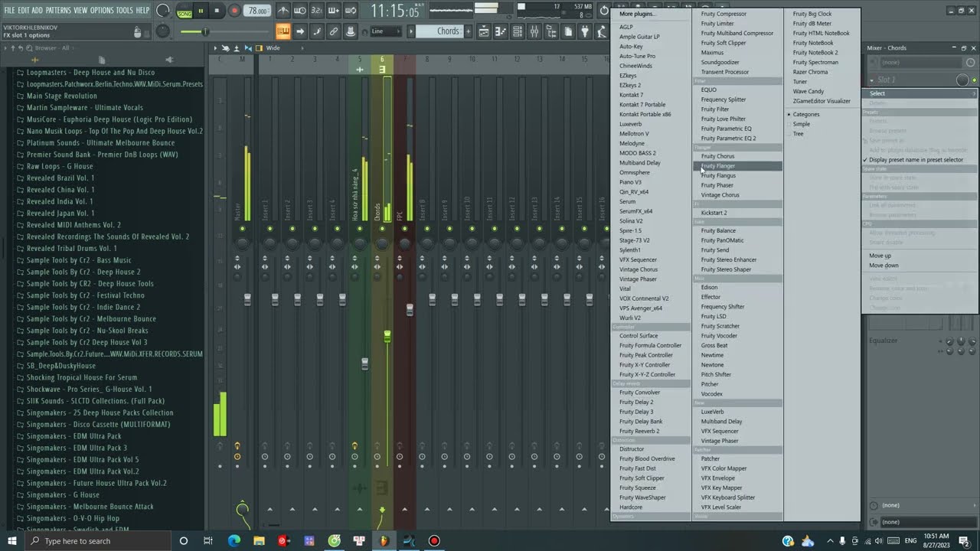
Task: Choose Move down in slot menu
Action: tap(884, 266)
